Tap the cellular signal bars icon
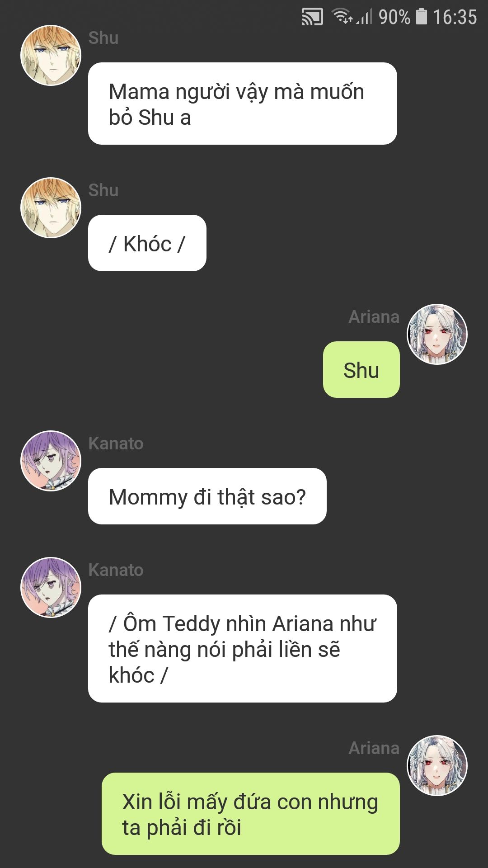Screen dimensions: 488x868 pyautogui.click(x=365, y=17)
